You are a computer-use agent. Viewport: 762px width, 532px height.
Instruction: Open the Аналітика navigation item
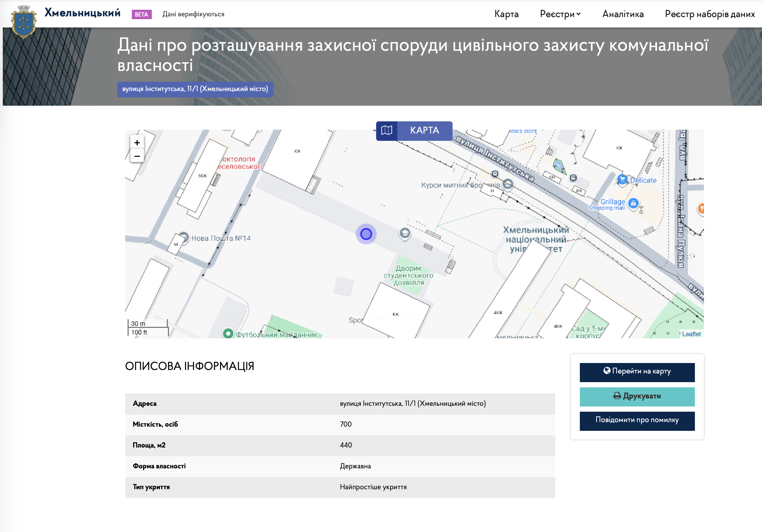[x=623, y=14]
